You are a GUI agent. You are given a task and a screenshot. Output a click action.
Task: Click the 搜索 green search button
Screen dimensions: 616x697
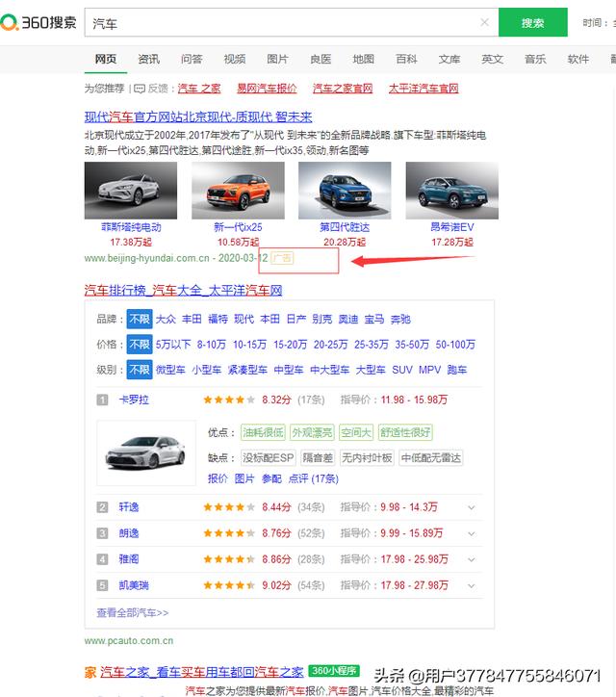tap(533, 22)
